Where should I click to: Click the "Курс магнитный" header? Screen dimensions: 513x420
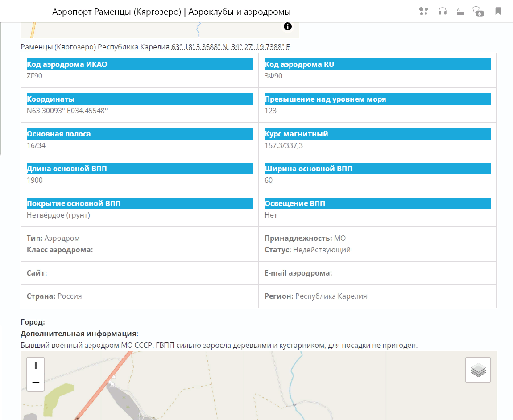296,134
